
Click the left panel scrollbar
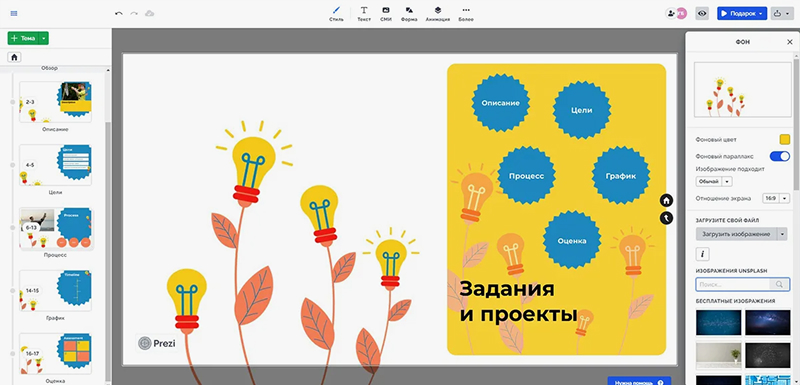tap(108, 250)
